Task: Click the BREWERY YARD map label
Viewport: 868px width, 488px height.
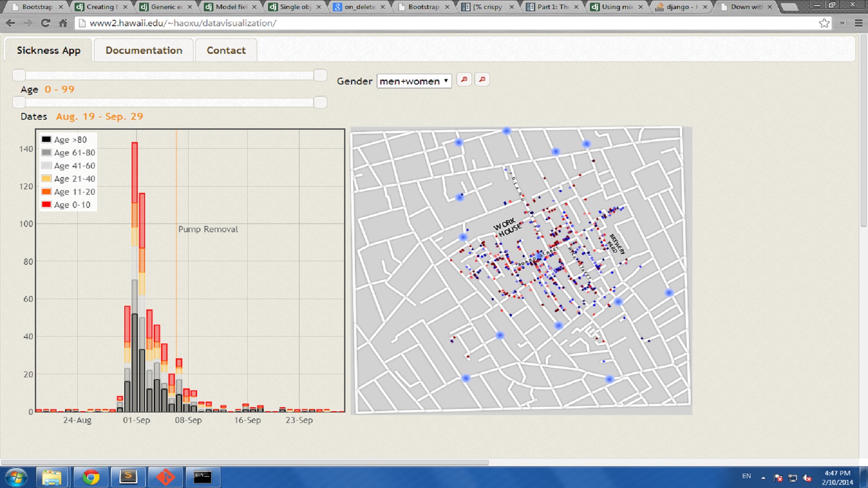Action: pyautogui.click(x=617, y=244)
